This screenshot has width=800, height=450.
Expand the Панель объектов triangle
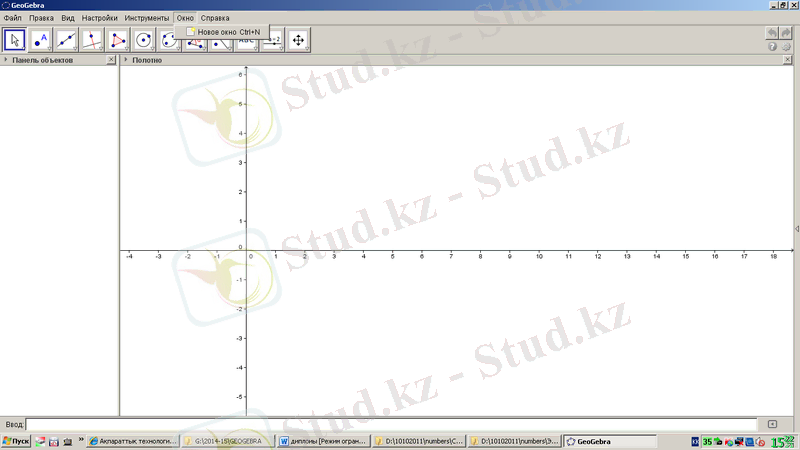pyautogui.click(x=6, y=60)
